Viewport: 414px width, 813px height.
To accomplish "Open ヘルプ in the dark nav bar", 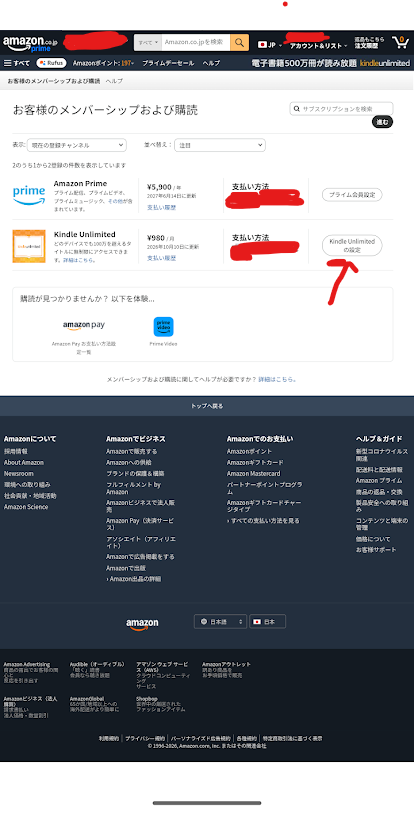I will (x=211, y=63).
